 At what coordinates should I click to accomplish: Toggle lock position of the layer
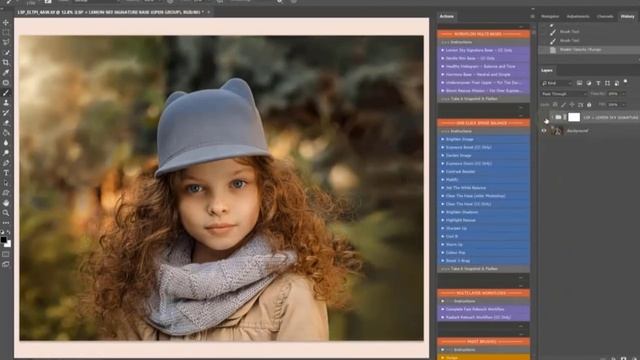[x=572, y=105]
